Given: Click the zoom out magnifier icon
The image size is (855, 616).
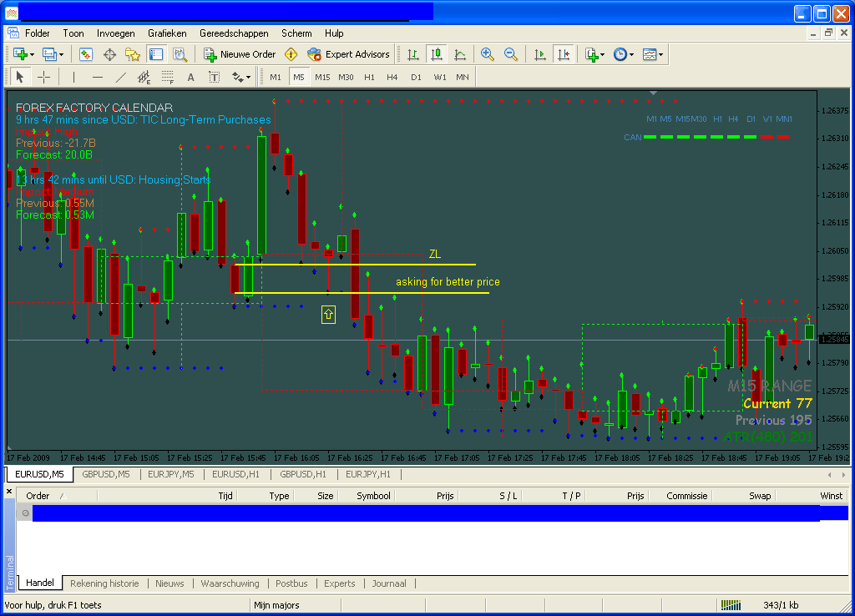Looking at the screenshot, I should tap(510, 54).
